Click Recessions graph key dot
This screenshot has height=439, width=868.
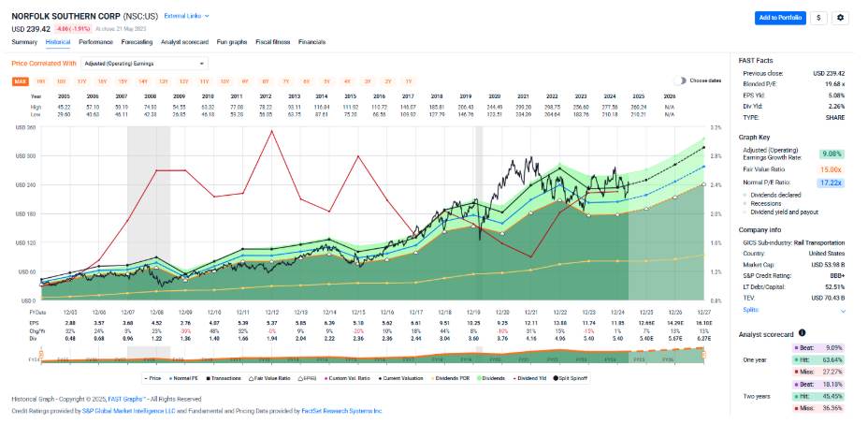pos(745,203)
